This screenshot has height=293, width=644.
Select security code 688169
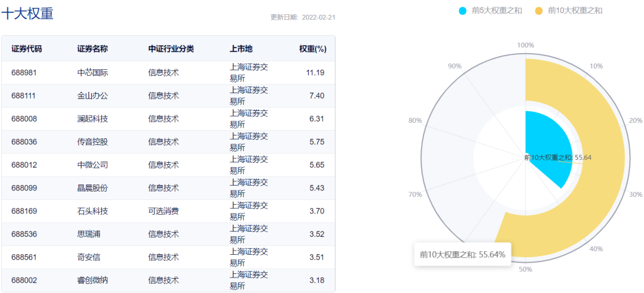24,211
